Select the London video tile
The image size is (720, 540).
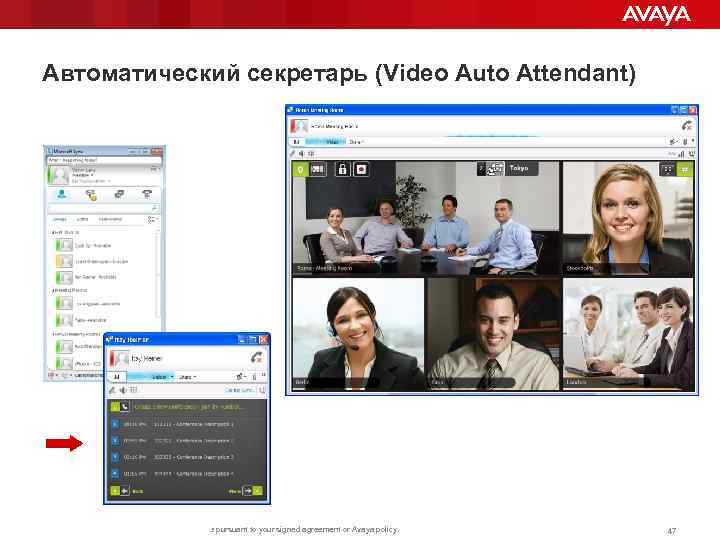click(x=628, y=334)
